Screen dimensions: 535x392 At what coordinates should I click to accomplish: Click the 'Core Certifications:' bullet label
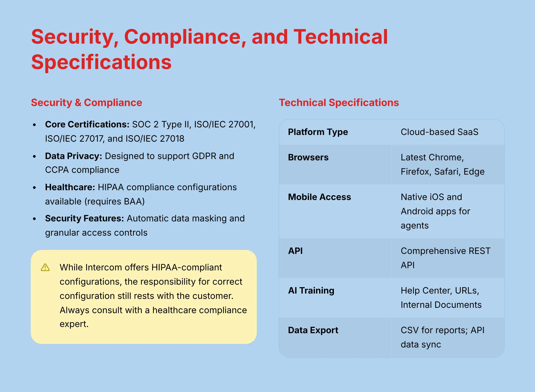(x=87, y=124)
